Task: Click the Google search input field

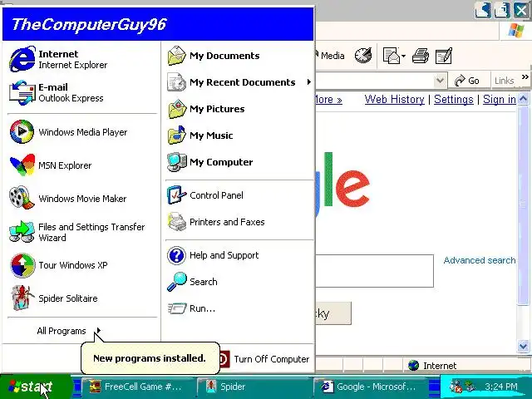Action: click(x=374, y=271)
